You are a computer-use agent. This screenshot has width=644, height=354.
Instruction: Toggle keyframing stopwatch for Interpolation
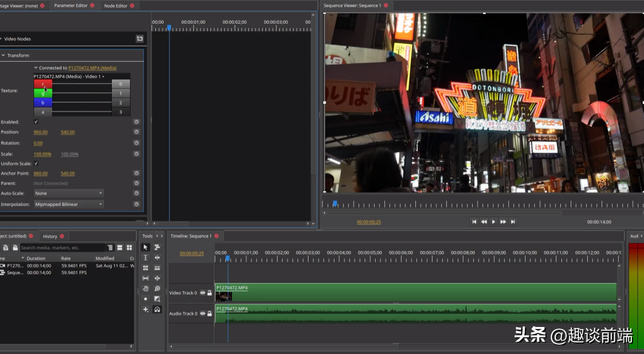137,205
